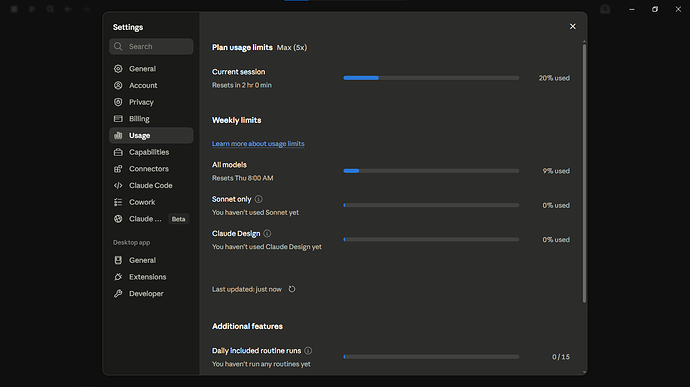Focus the Settings search field

151,47
